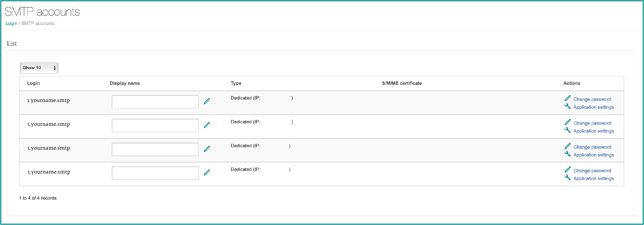Open Change password for the second account
The width and height of the screenshot is (644, 225).
592,123
